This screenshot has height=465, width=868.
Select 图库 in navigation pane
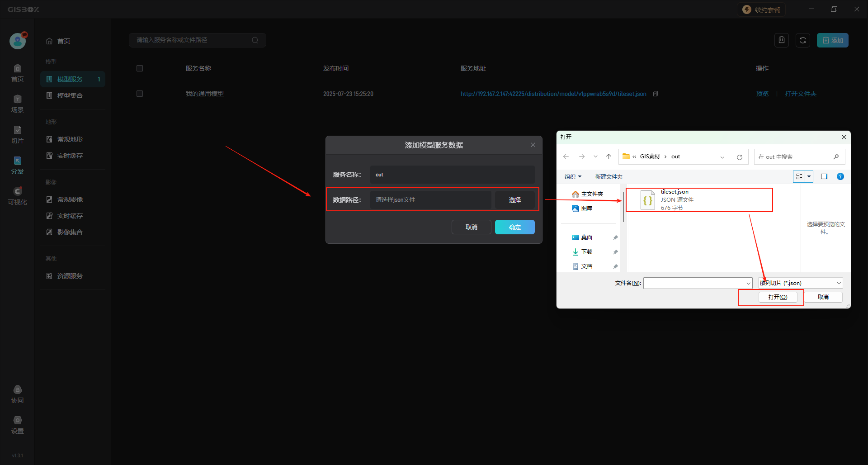point(582,209)
